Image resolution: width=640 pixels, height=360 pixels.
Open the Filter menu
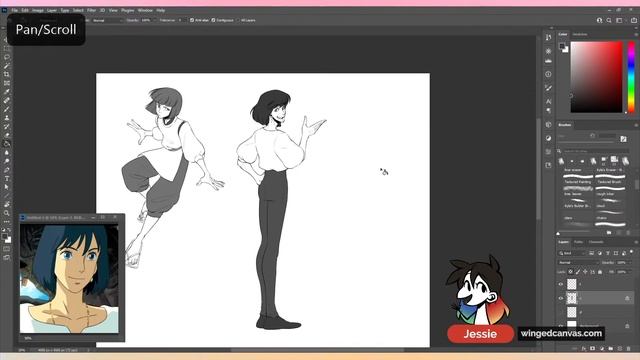91,10
